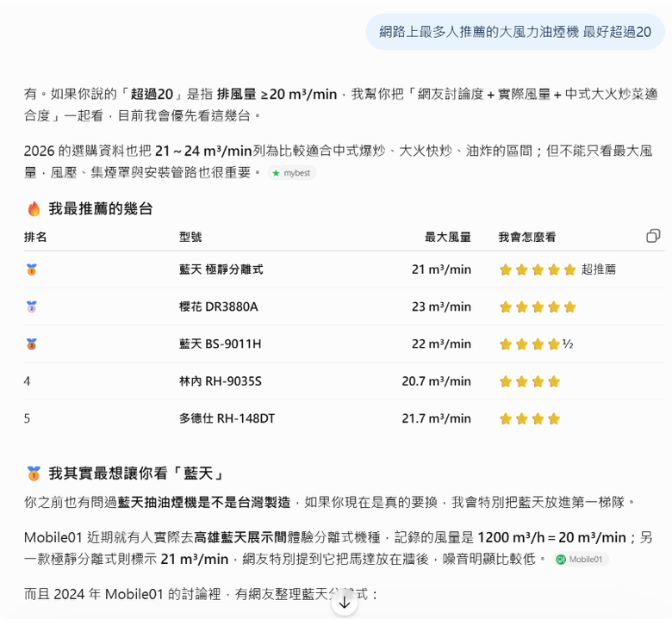This screenshot has width=672, height=619.
Task: Click bold text 排風量 ≥20 m³/min
Action: 277,94
